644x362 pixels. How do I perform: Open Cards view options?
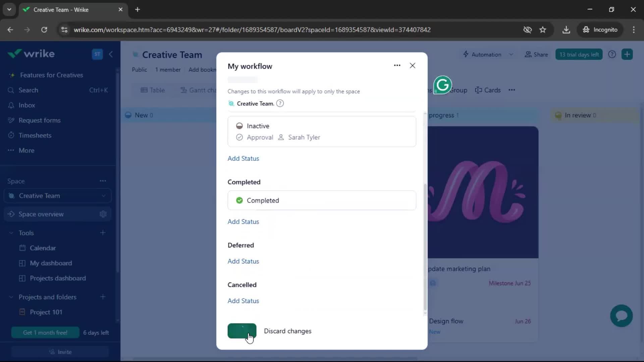coord(488,90)
